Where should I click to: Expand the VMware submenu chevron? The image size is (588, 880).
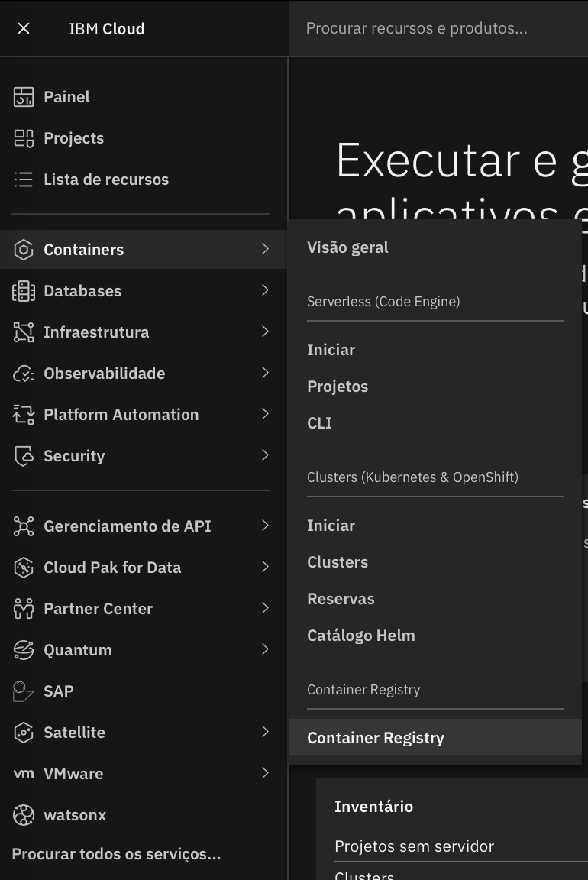pyautogui.click(x=266, y=773)
